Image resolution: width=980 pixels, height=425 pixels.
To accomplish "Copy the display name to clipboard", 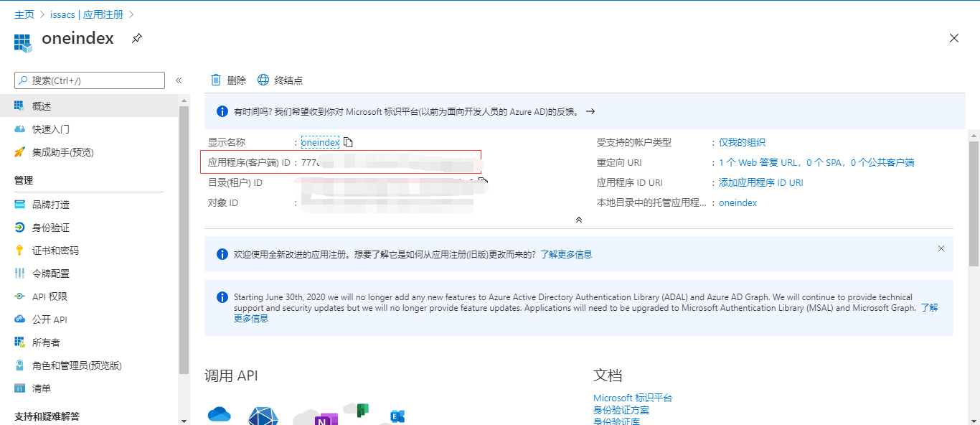I will pyautogui.click(x=348, y=142).
